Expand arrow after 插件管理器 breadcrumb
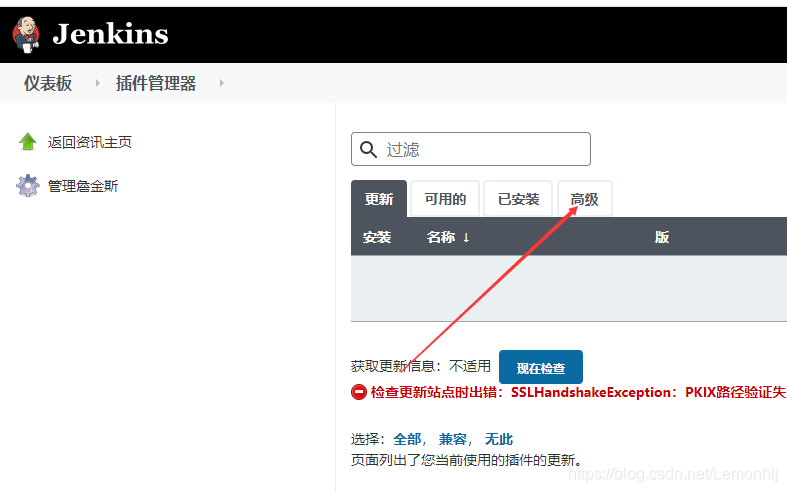 pyautogui.click(x=221, y=83)
